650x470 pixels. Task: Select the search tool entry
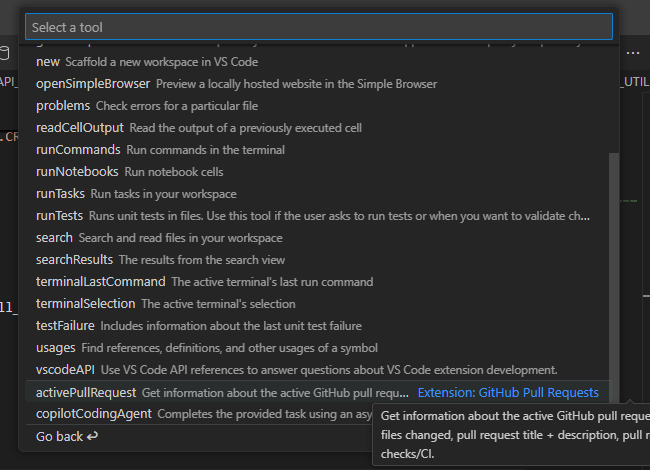click(54, 237)
